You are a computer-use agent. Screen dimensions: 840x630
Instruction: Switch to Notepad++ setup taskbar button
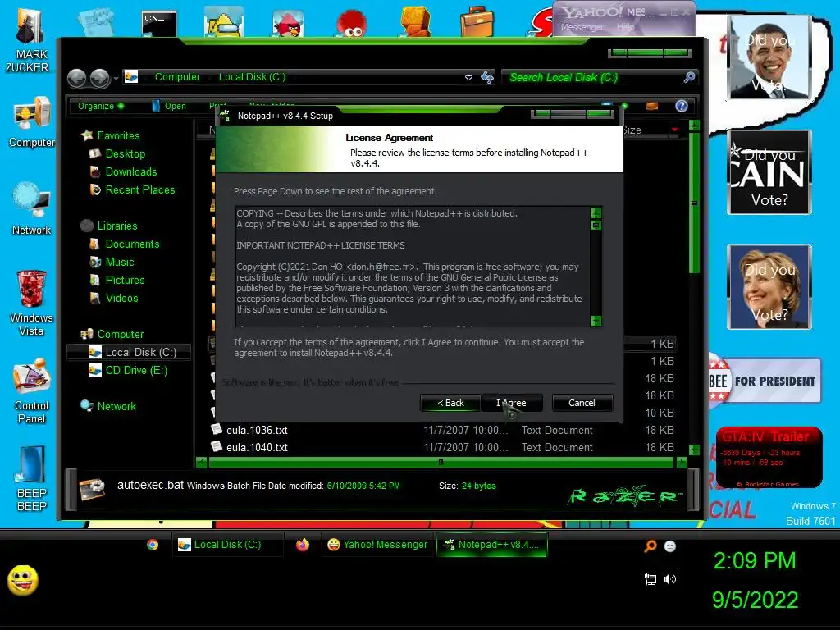pos(492,545)
